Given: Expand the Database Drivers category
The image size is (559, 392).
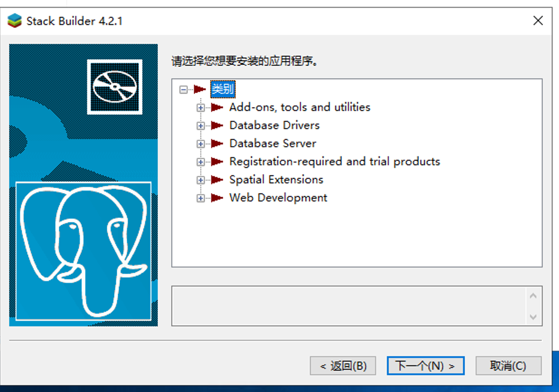Looking at the screenshot, I should point(201,126).
